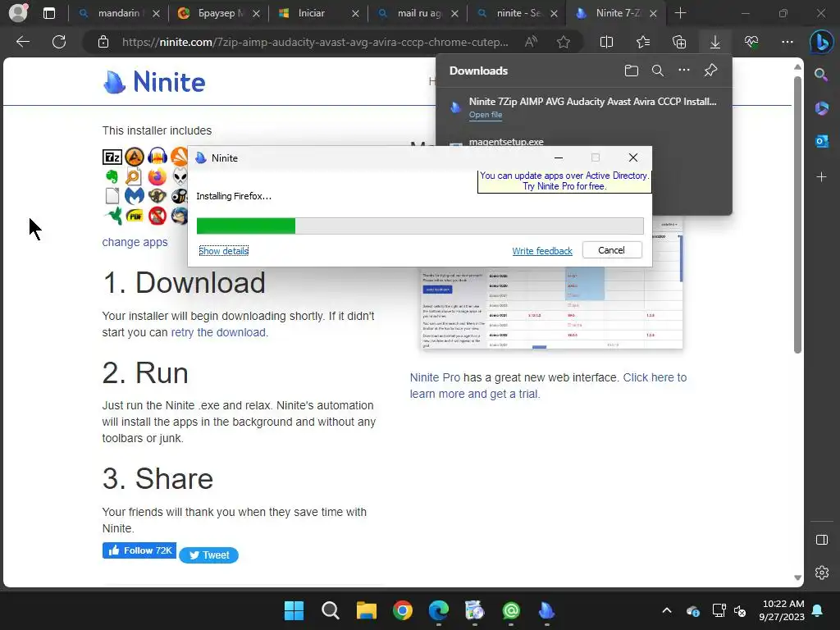Show hidden system tray icons

pos(667,610)
